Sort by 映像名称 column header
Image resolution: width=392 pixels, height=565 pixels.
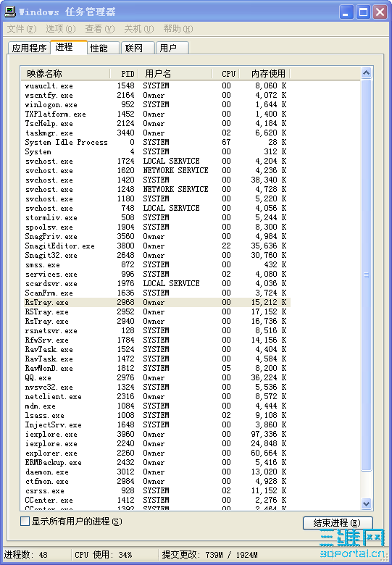coord(65,73)
